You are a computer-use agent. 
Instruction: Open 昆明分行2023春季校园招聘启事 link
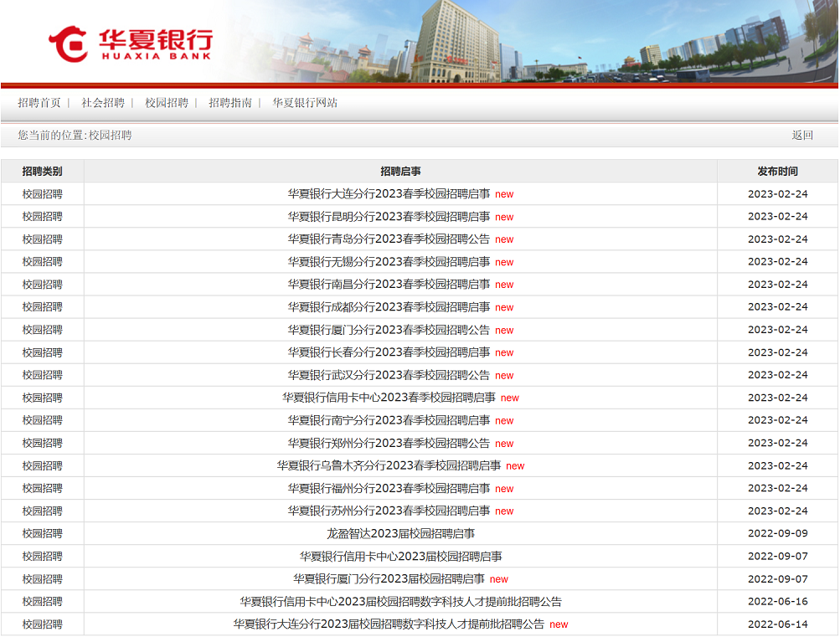point(389,217)
